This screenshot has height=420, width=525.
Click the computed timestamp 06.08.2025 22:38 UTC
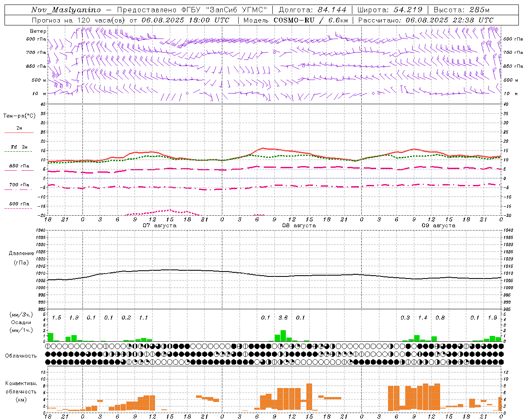[450, 20]
